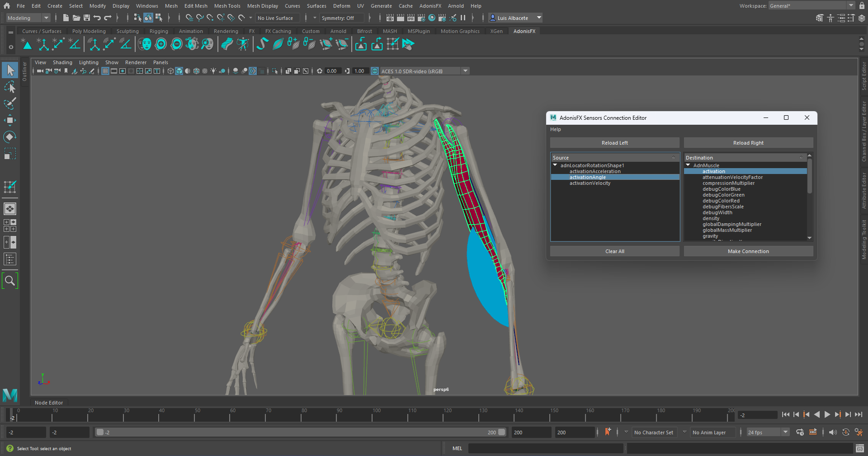Click the remove-from-face minus shelf icon
The width and height of the screenshot is (868, 456).
coord(177,44)
